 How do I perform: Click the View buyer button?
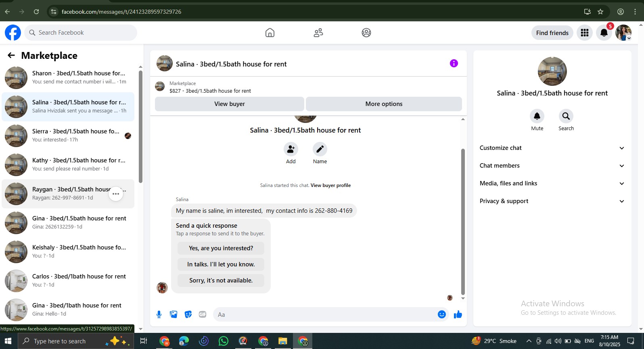pyautogui.click(x=230, y=104)
